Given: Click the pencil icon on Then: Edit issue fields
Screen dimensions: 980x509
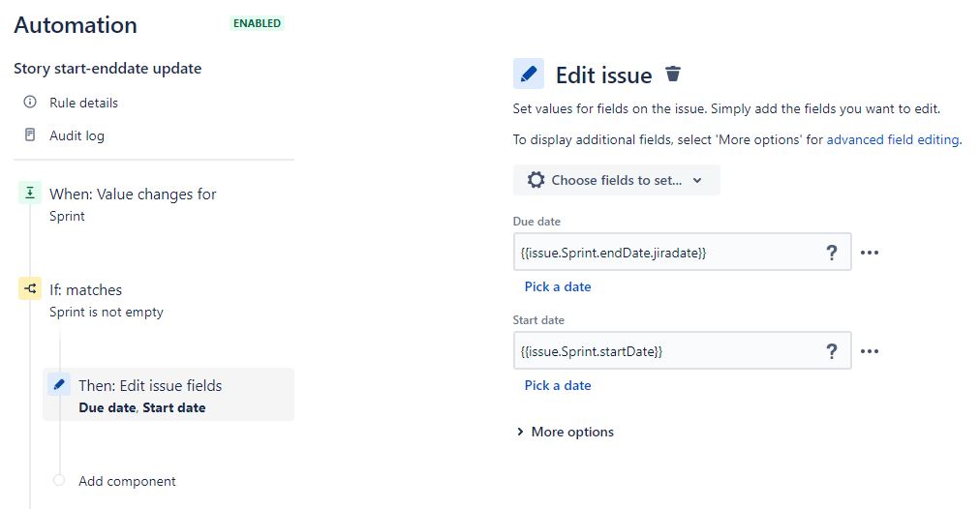Looking at the screenshot, I should point(59,384).
